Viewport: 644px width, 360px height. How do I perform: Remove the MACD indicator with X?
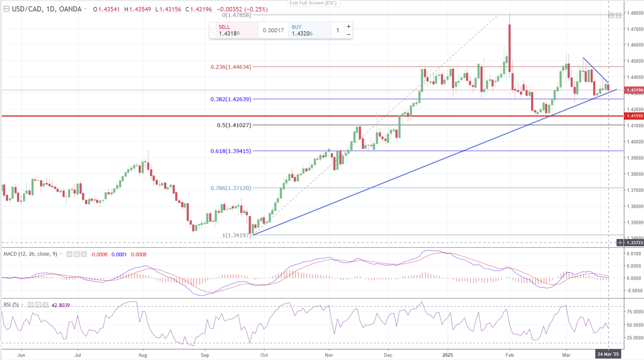click(x=84, y=254)
